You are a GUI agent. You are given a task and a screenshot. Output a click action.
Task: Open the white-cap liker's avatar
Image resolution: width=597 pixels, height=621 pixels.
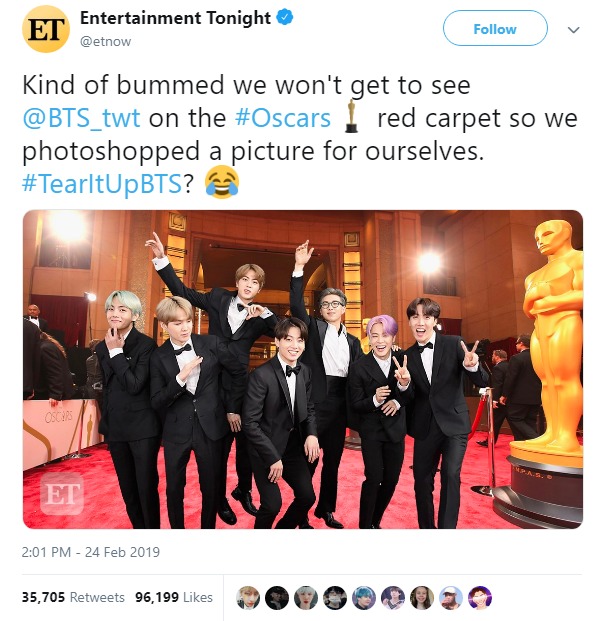coord(451,597)
